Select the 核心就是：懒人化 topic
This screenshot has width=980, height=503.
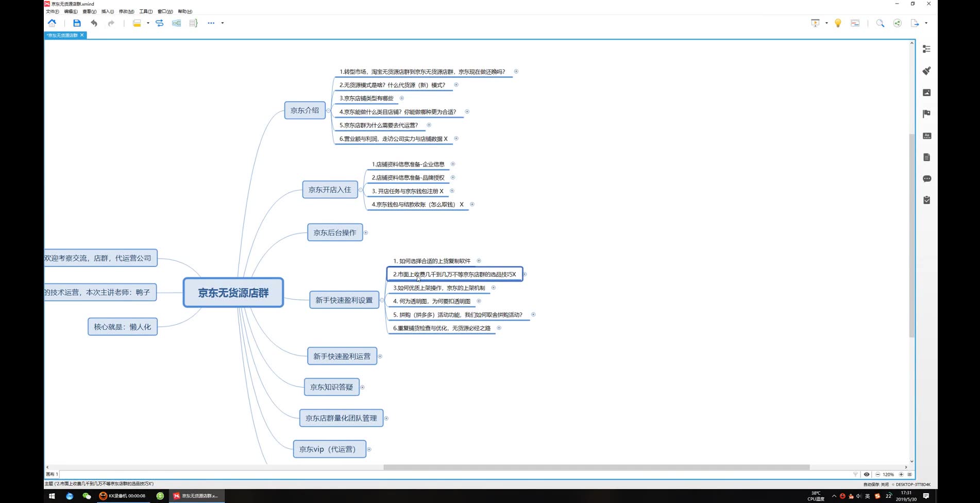coord(123,327)
